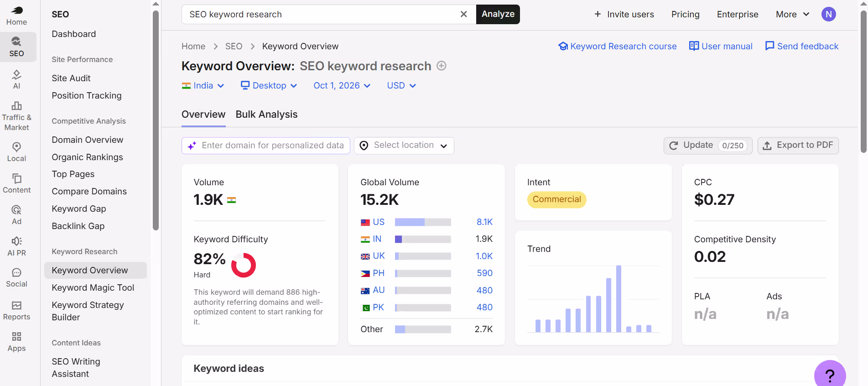
Task: Expand the India country dropdown
Action: pos(203,86)
